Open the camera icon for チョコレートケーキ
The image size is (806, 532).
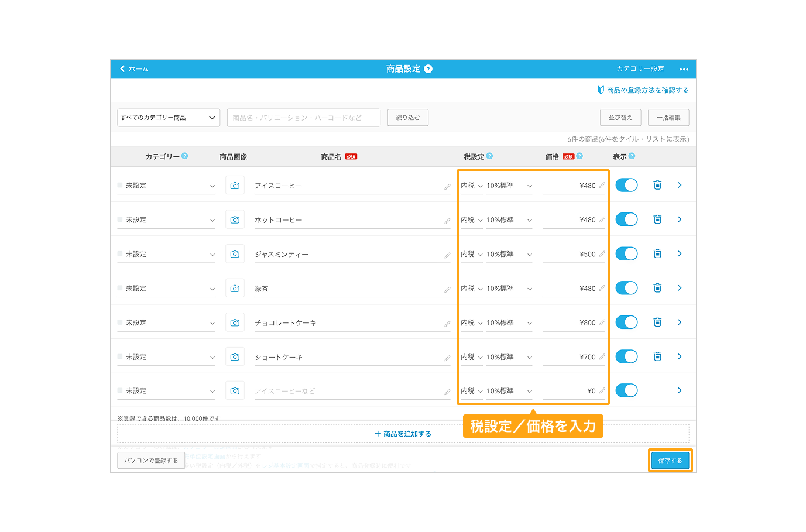(x=235, y=322)
